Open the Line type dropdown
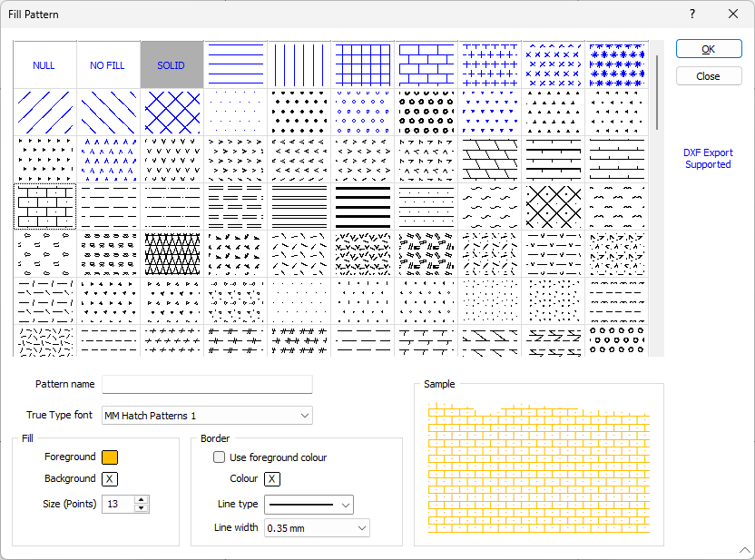The height and width of the screenshot is (560, 755). [x=309, y=505]
